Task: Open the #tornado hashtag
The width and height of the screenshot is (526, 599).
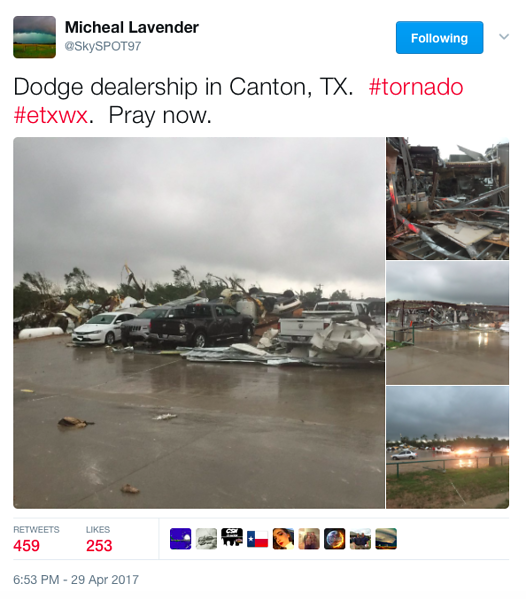Action: pos(416,87)
